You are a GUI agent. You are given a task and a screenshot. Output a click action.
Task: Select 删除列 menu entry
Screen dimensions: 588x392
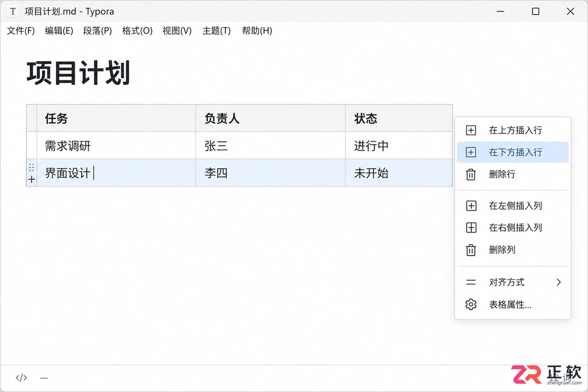(513, 249)
